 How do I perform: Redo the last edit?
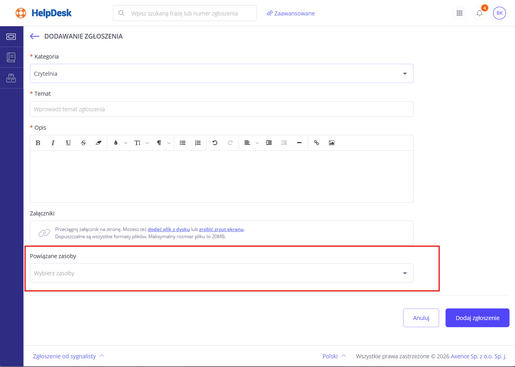[230, 143]
